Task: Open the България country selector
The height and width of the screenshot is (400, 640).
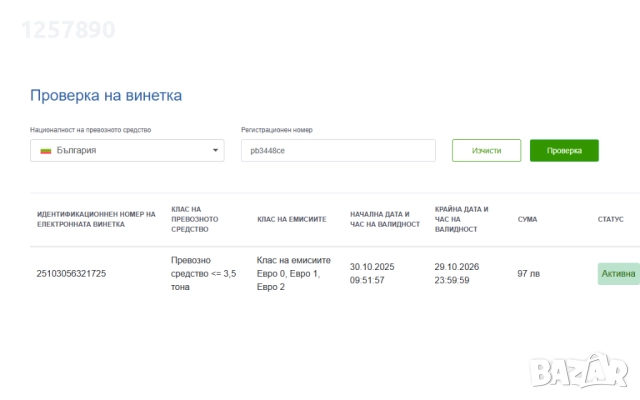Action: point(126,151)
